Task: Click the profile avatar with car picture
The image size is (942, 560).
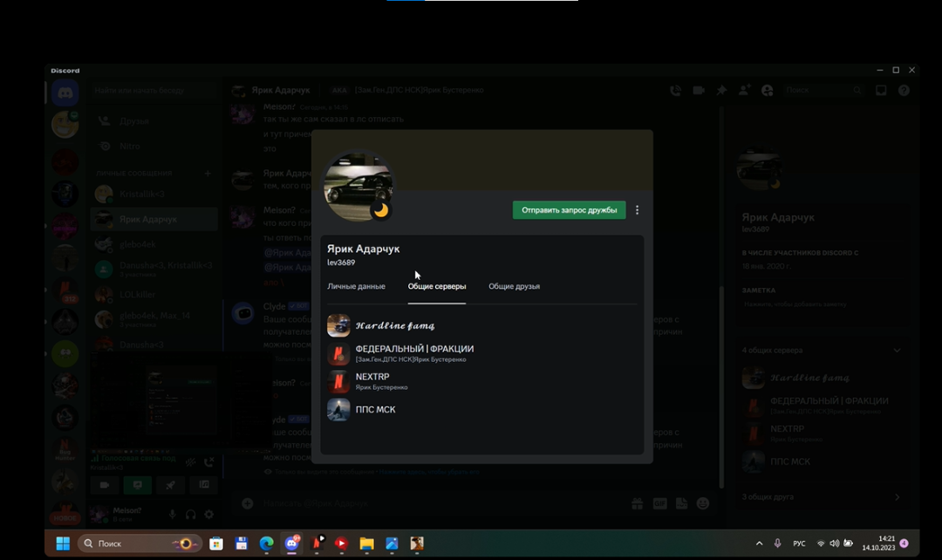Action: tap(358, 187)
